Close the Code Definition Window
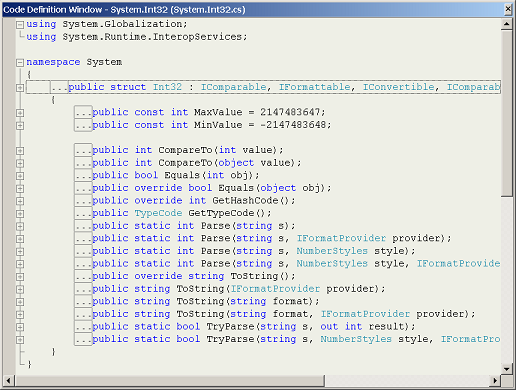 508,9
